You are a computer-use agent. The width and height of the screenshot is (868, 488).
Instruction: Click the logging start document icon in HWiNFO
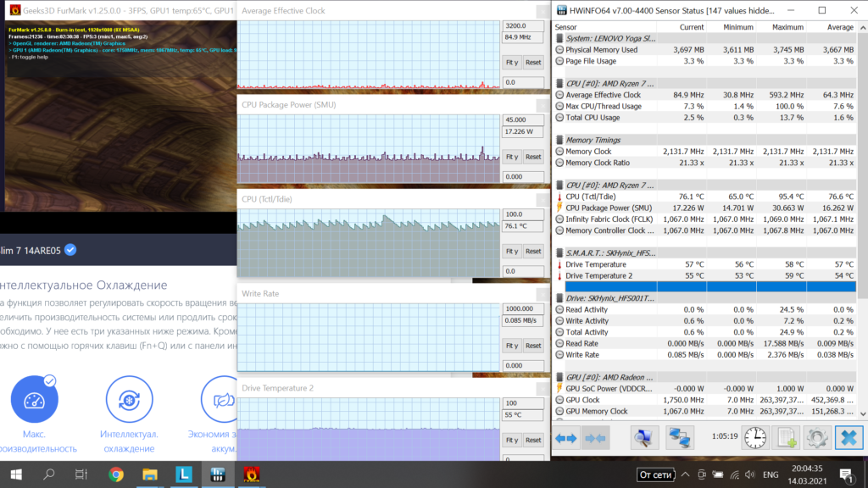pos(787,438)
